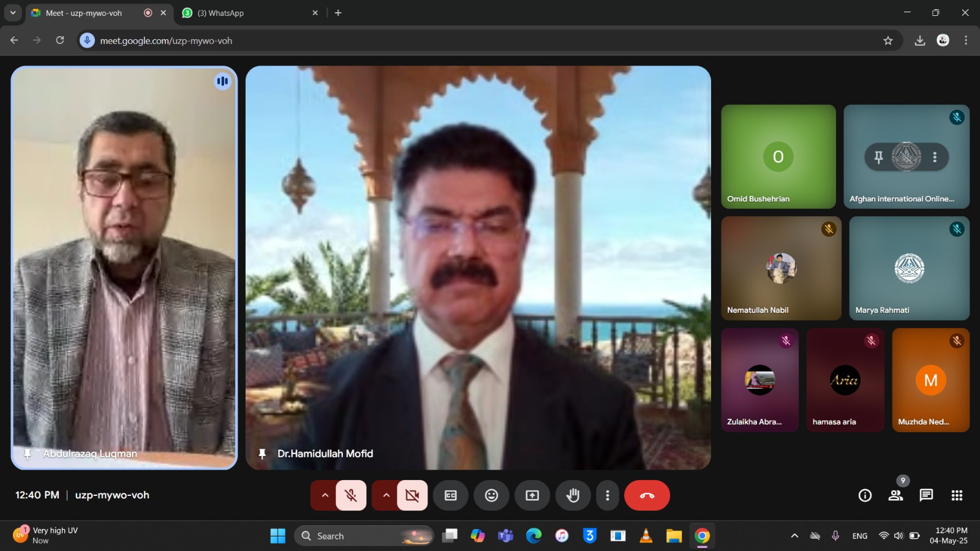Click the muted mic badge on Nematullah Nabil tile
Viewport: 980px width, 551px height.
(829, 229)
